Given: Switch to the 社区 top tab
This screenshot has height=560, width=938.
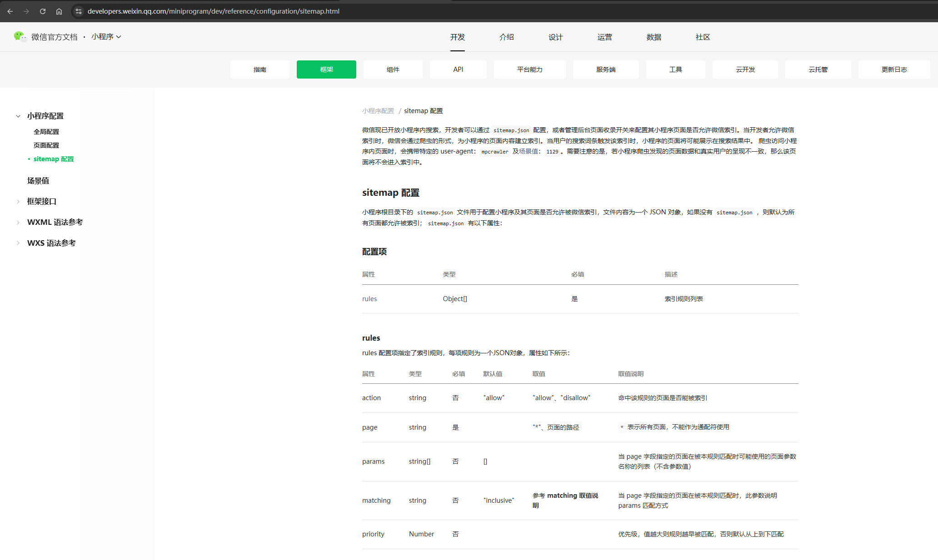Looking at the screenshot, I should (703, 37).
